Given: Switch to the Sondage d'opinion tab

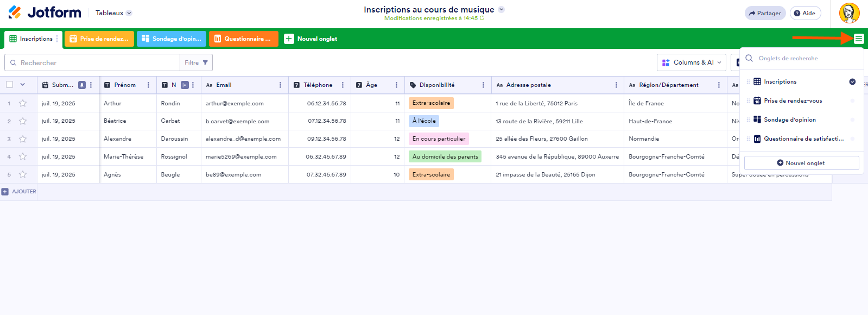Looking at the screenshot, I should click(x=172, y=39).
